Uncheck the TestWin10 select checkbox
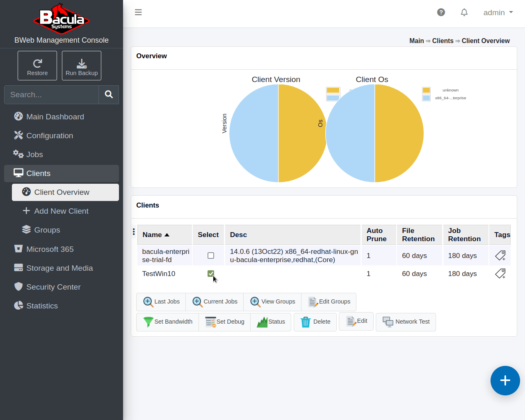The image size is (525, 420). pyautogui.click(x=211, y=274)
